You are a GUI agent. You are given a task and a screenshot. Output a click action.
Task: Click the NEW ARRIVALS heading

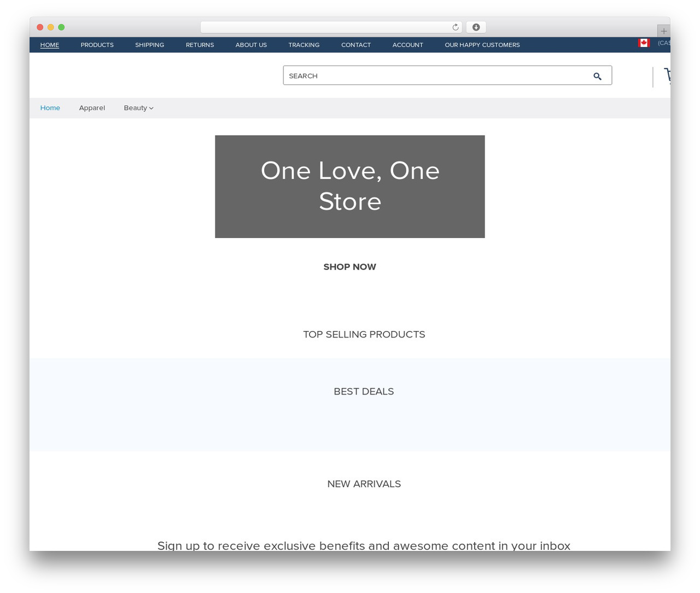364,484
